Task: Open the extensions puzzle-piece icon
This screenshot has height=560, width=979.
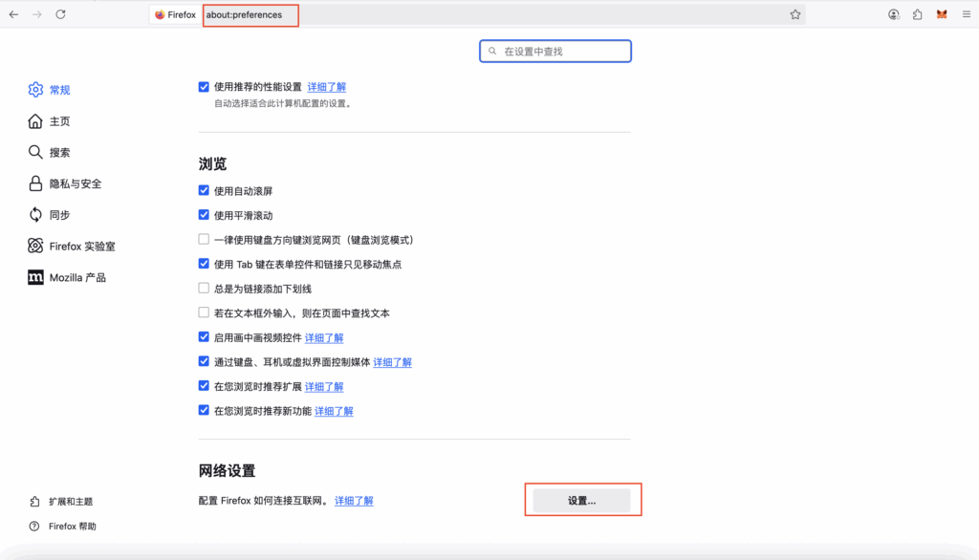Action: point(918,14)
